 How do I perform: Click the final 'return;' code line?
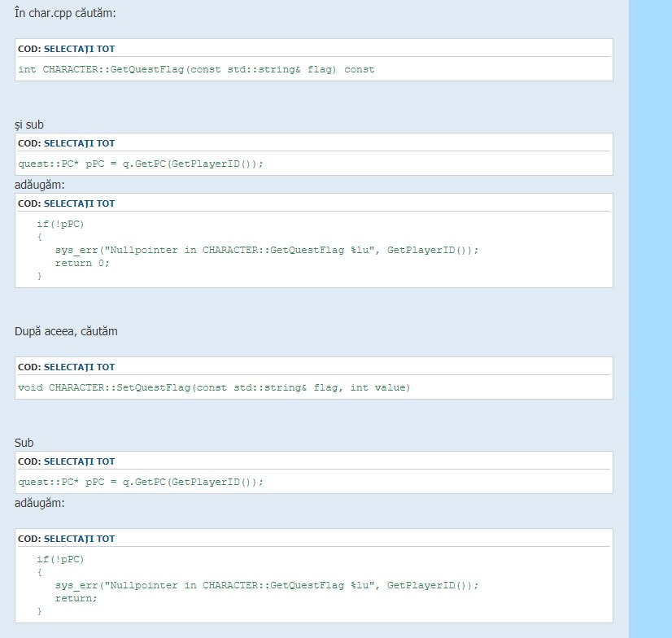[x=76, y=598]
